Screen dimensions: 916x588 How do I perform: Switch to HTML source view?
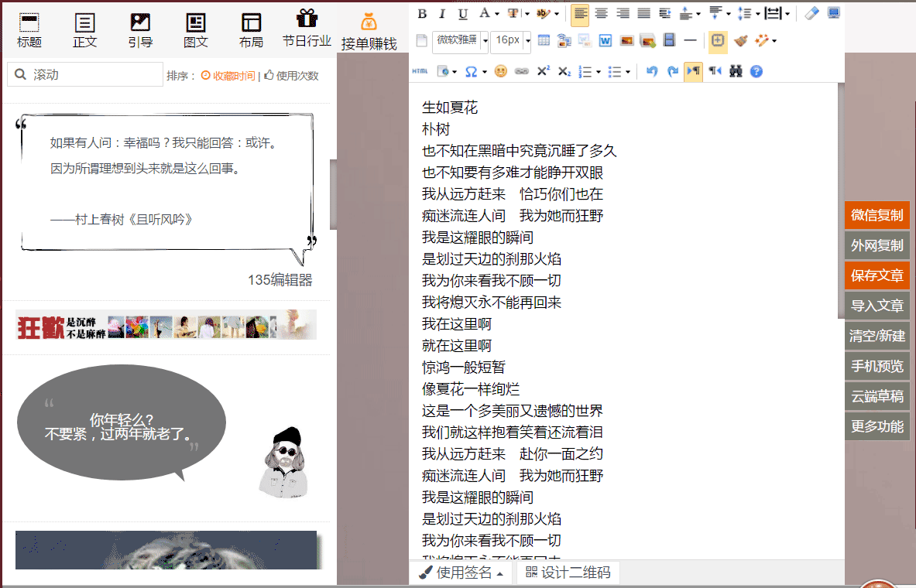(x=420, y=71)
